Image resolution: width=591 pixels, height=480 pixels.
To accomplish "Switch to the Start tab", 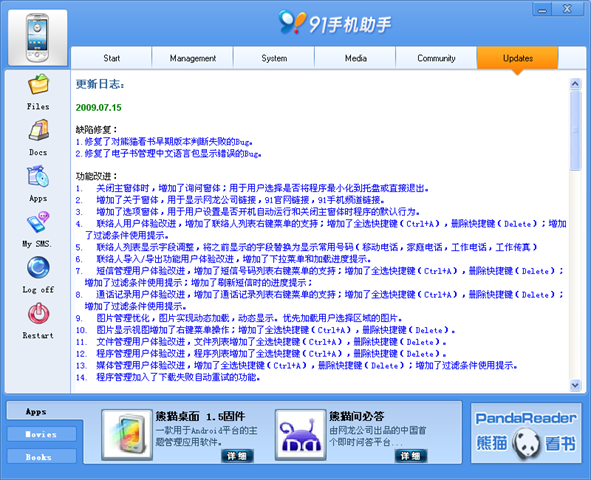I will tap(112, 58).
